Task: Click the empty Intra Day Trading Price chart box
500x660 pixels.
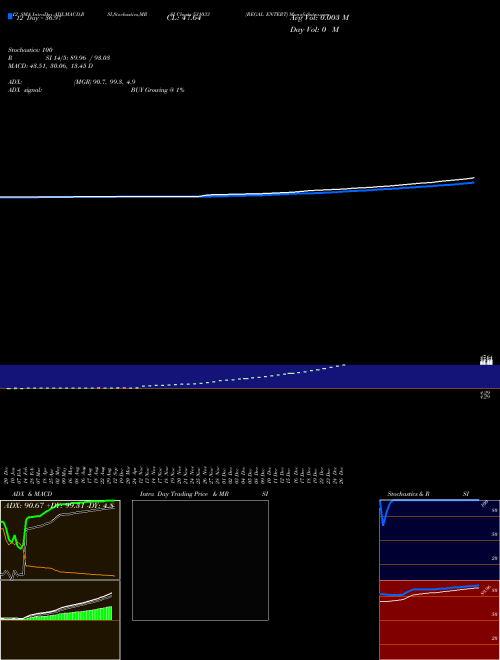Action: click(x=200, y=560)
